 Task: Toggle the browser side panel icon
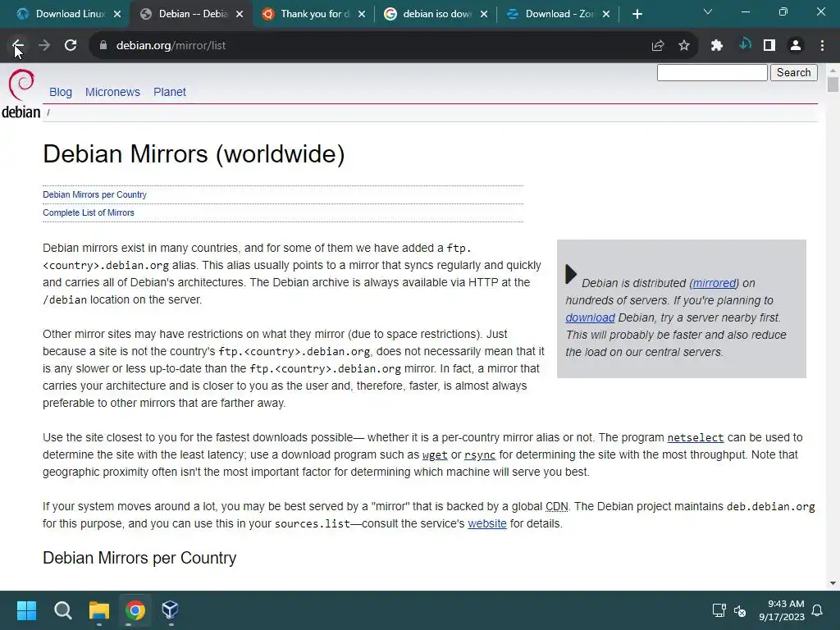769,46
